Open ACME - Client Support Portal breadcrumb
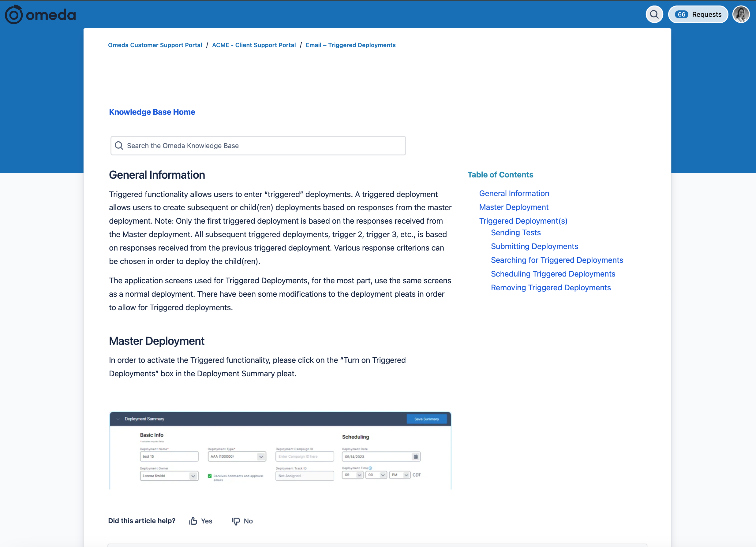 (254, 45)
